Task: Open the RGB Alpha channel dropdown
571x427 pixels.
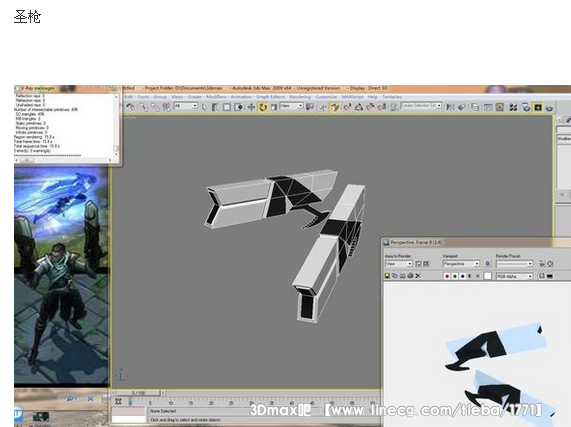Action: pos(515,276)
